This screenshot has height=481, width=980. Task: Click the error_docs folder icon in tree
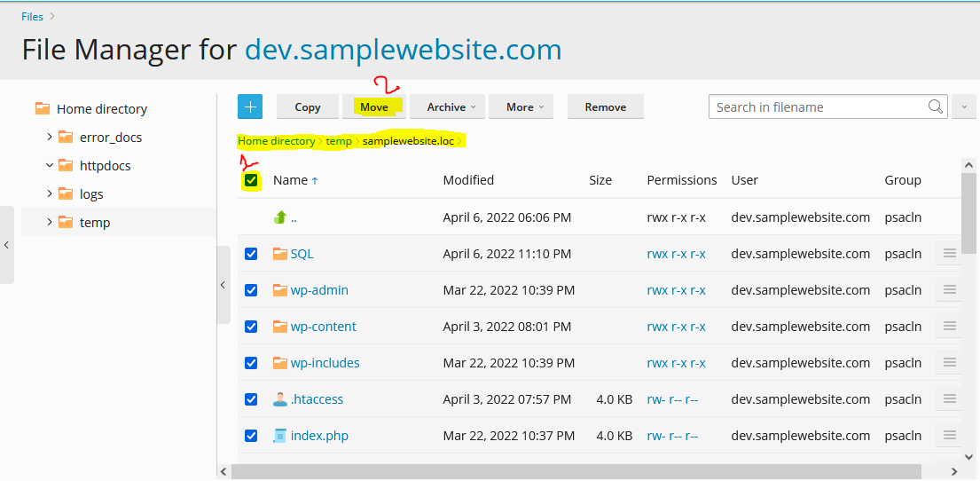(66, 137)
